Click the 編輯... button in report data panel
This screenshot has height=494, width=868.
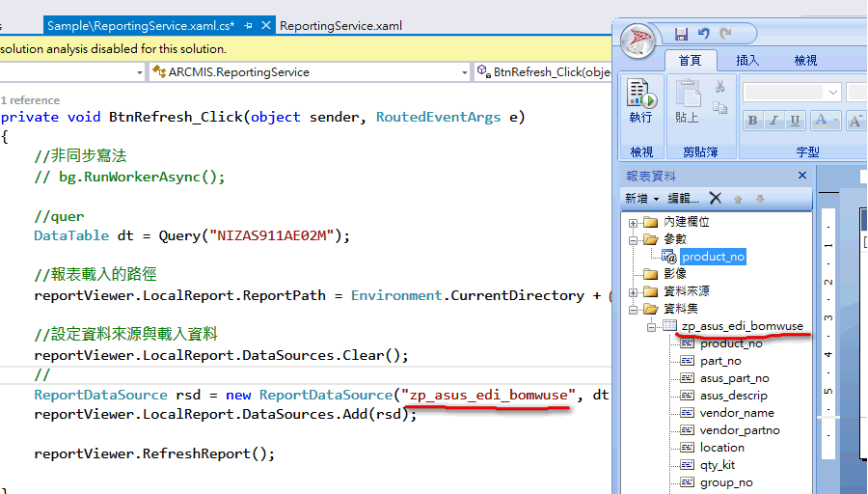[683, 198]
